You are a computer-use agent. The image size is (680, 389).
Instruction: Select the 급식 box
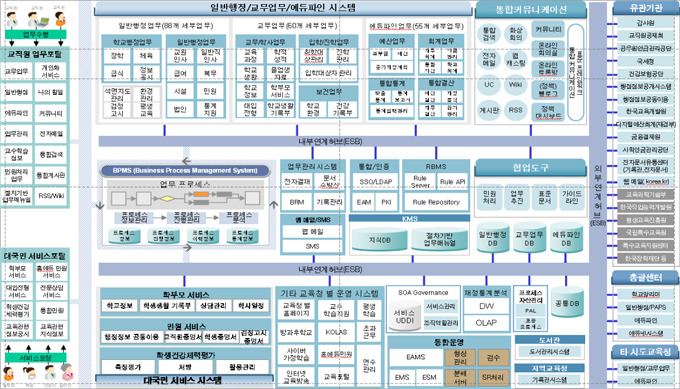117,73
